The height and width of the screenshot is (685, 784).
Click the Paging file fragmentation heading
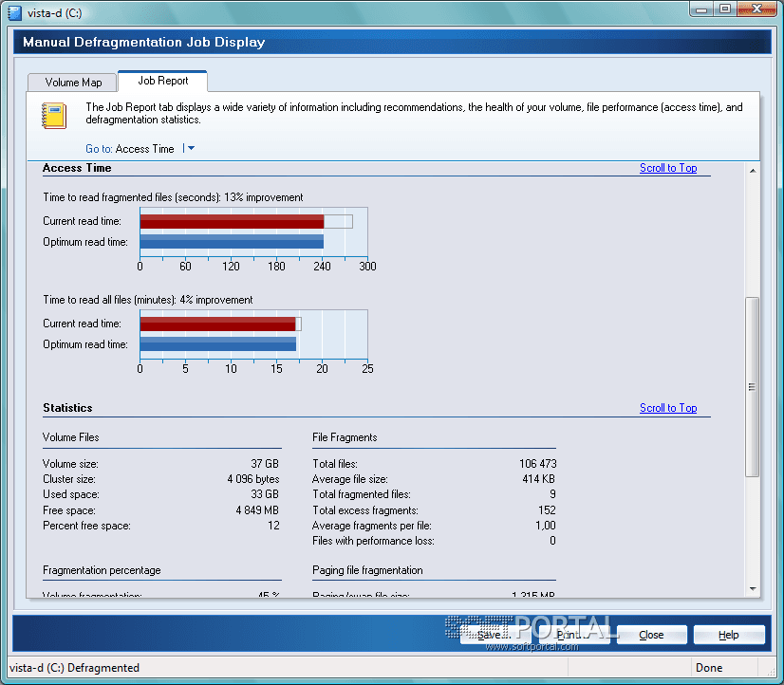coord(367,570)
